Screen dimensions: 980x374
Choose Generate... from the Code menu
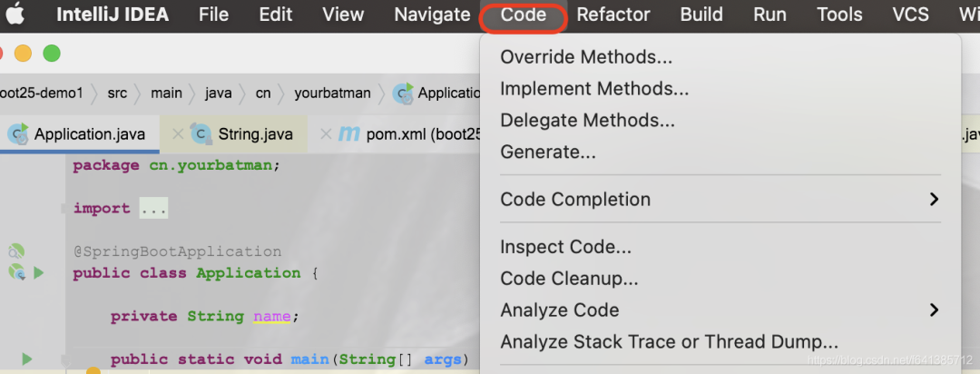[x=548, y=153]
